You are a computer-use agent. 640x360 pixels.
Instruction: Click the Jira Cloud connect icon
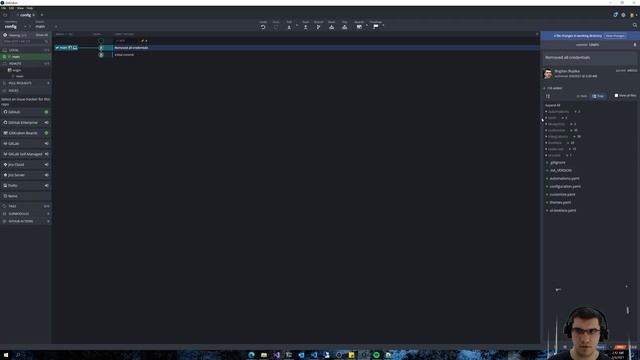coord(46,164)
